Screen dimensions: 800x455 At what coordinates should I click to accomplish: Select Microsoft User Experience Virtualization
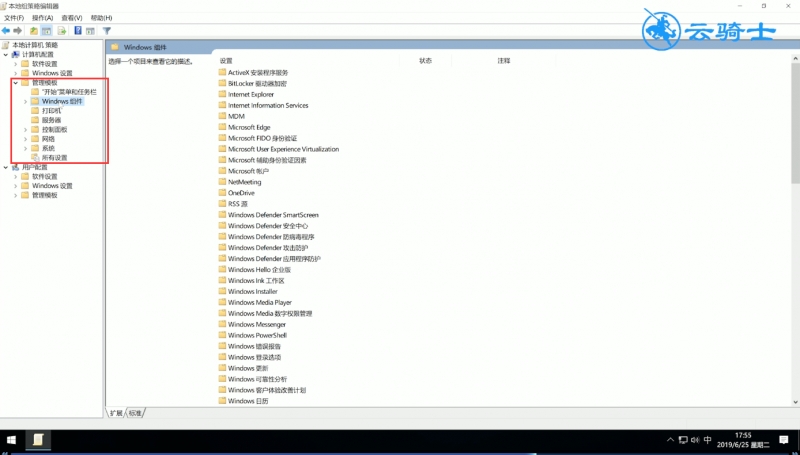coord(283,149)
